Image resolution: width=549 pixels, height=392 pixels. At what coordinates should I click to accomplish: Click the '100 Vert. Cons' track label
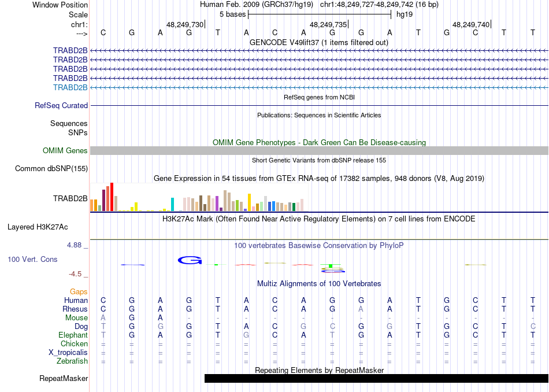[x=32, y=259]
